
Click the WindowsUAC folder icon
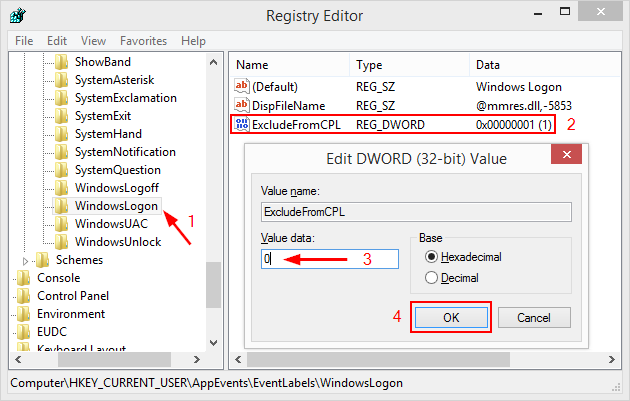coord(63,224)
